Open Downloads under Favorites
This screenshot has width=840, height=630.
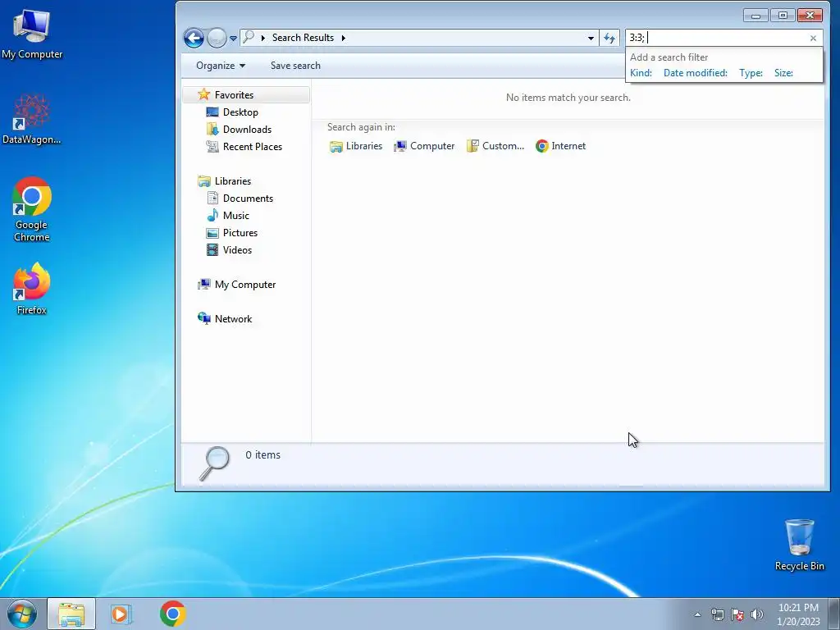click(247, 129)
